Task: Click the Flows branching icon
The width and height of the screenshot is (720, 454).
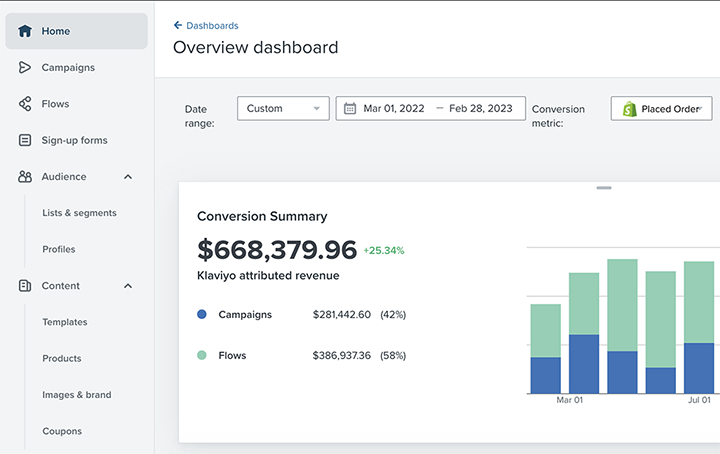Action: (x=25, y=104)
